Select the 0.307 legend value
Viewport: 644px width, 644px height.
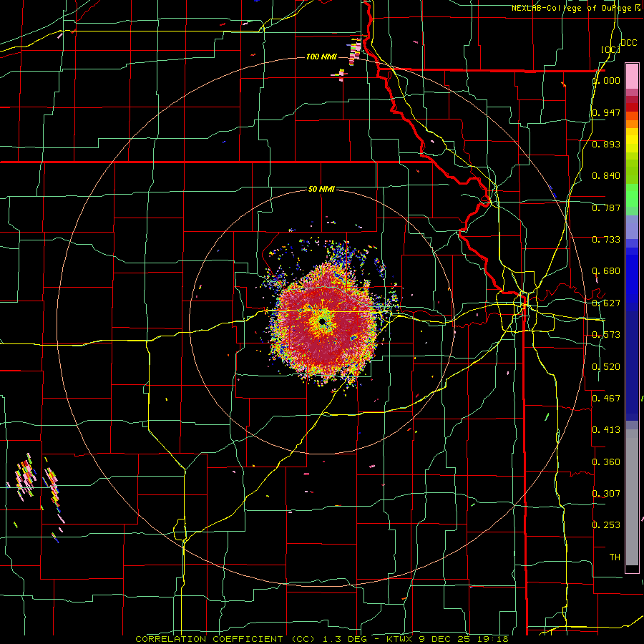tap(606, 493)
